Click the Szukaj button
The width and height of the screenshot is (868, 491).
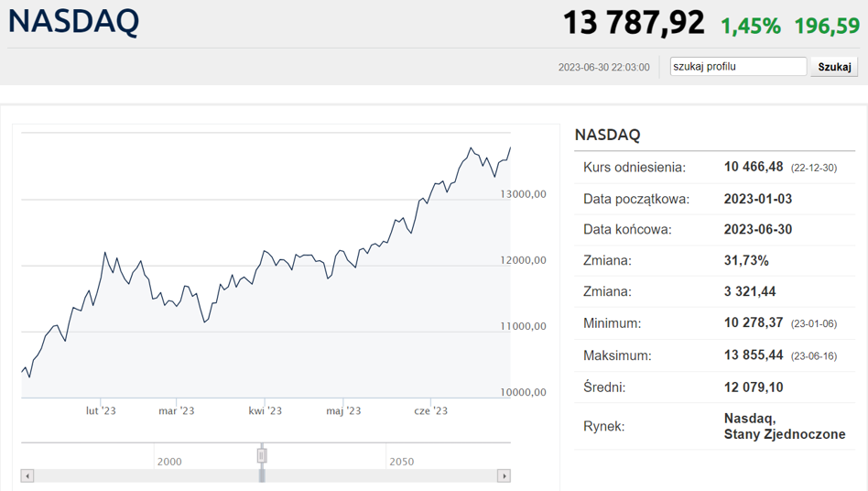(x=834, y=67)
